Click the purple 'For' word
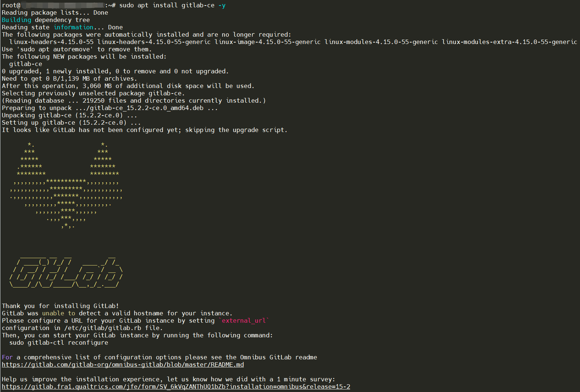580x392 pixels. 7,357
